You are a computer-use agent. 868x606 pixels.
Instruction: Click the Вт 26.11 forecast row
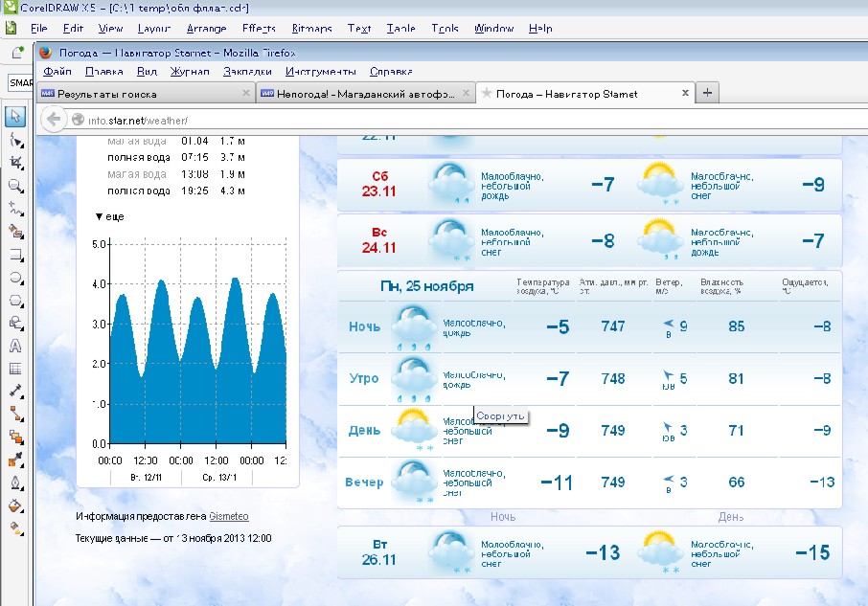(589, 552)
